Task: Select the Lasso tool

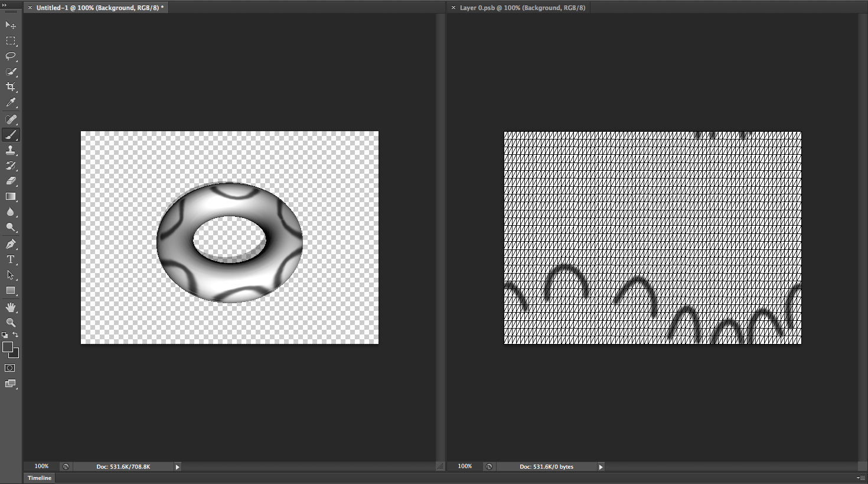Action: pos(11,56)
